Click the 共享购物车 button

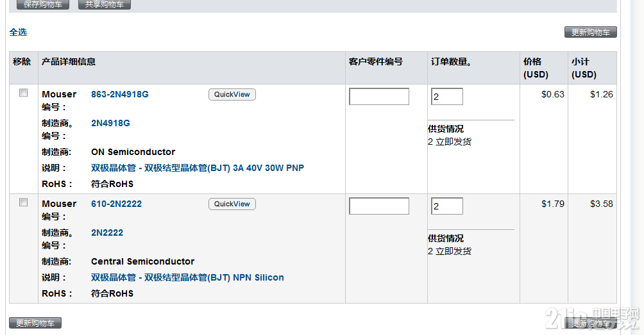[x=104, y=4]
